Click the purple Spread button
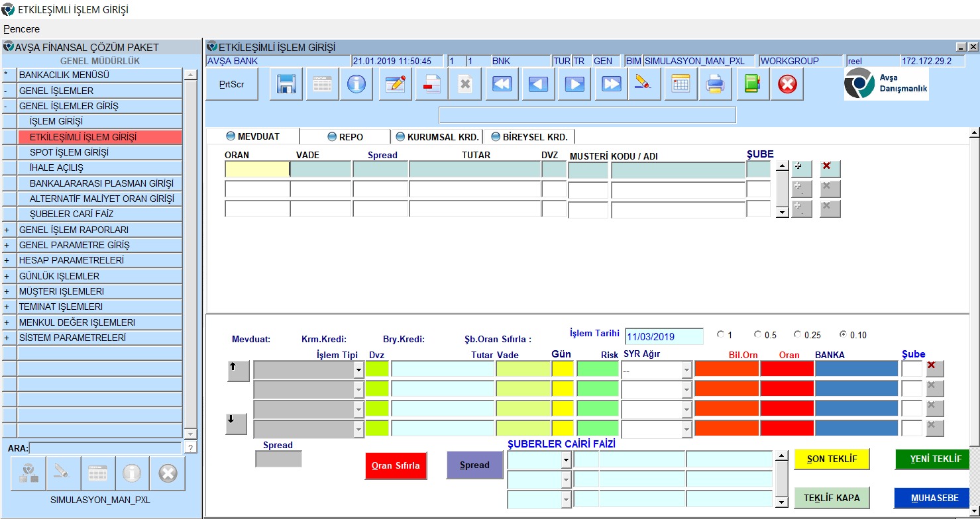This screenshot has width=980, height=519. pos(475,465)
